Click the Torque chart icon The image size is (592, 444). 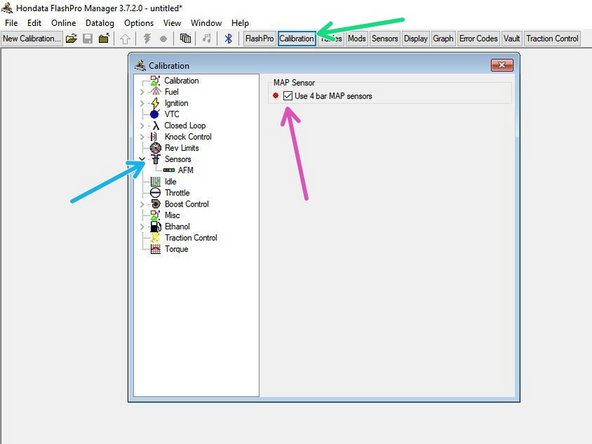[x=155, y=249]
